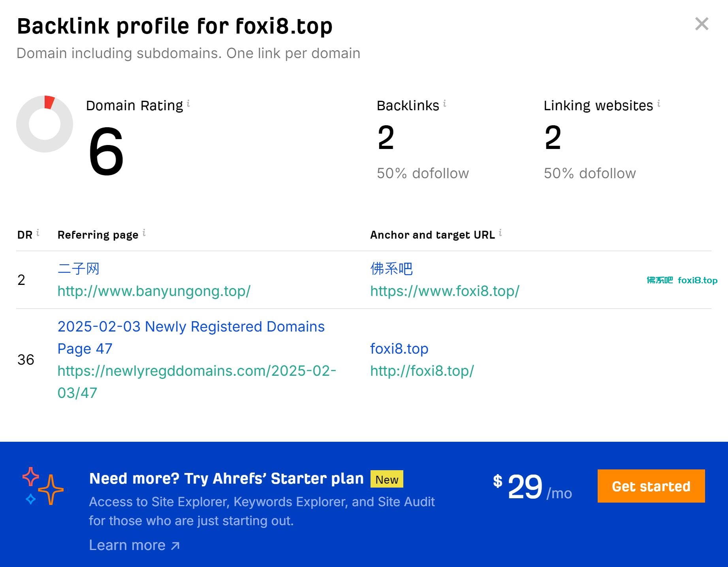Open the https://www.foxi8.top/ target URL
The height and width of the screenshot is (567, 728).
coord(445,291)
